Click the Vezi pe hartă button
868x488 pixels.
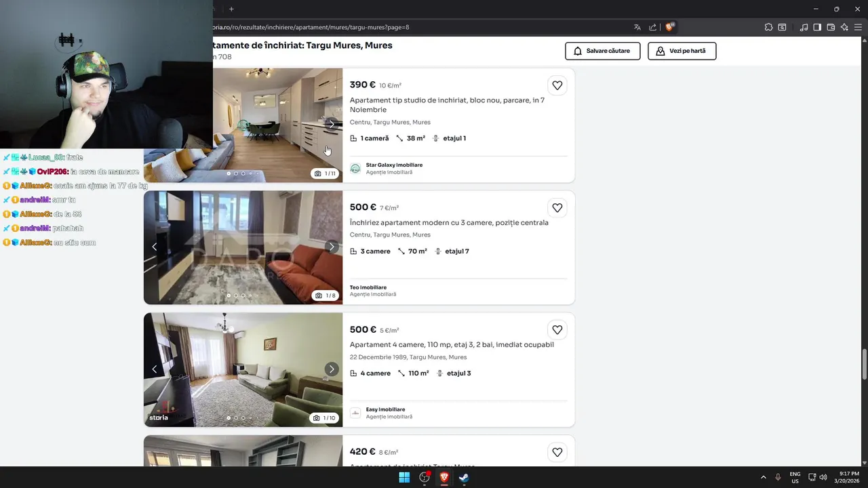coord(682,51)
